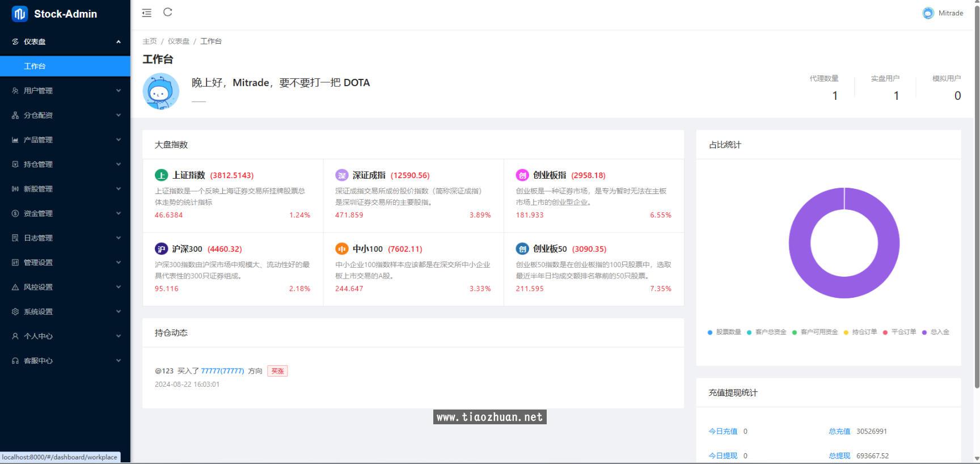Image resolution: width=980 pixels, height=464 pixels.
Task: Toggle 股票数量 legend item in chart
Action: [724, 332]
